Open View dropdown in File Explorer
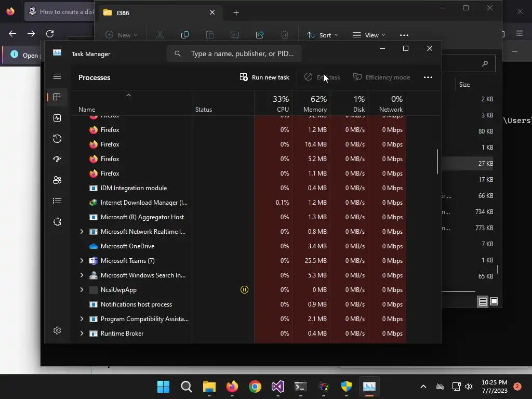Image resolution: width=532 pixels, height=399 pixels. (369, 35)
